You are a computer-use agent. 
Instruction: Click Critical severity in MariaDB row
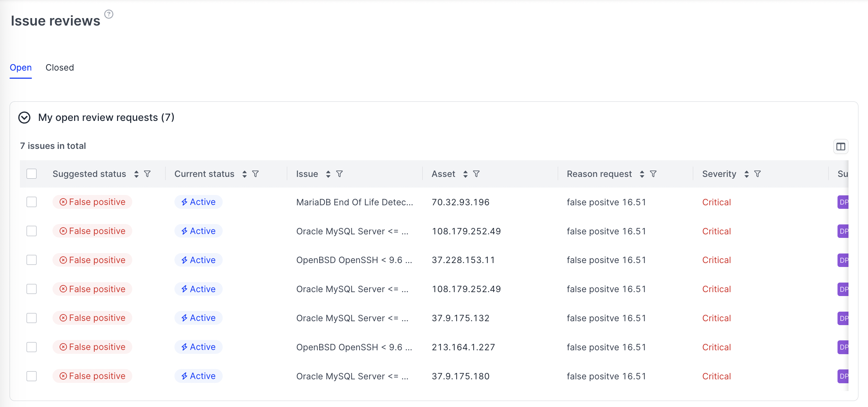(716, 202)
